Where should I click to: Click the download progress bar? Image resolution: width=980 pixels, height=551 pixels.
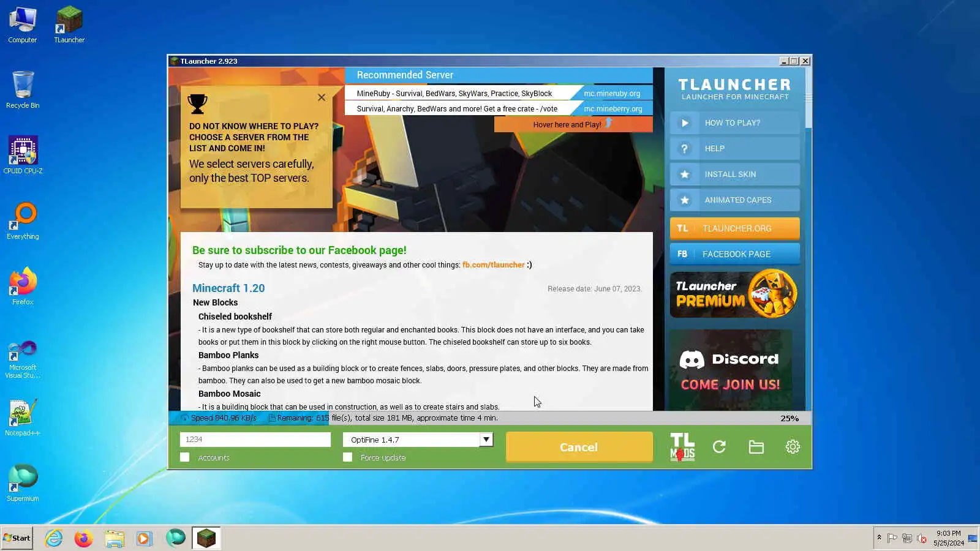490,418
